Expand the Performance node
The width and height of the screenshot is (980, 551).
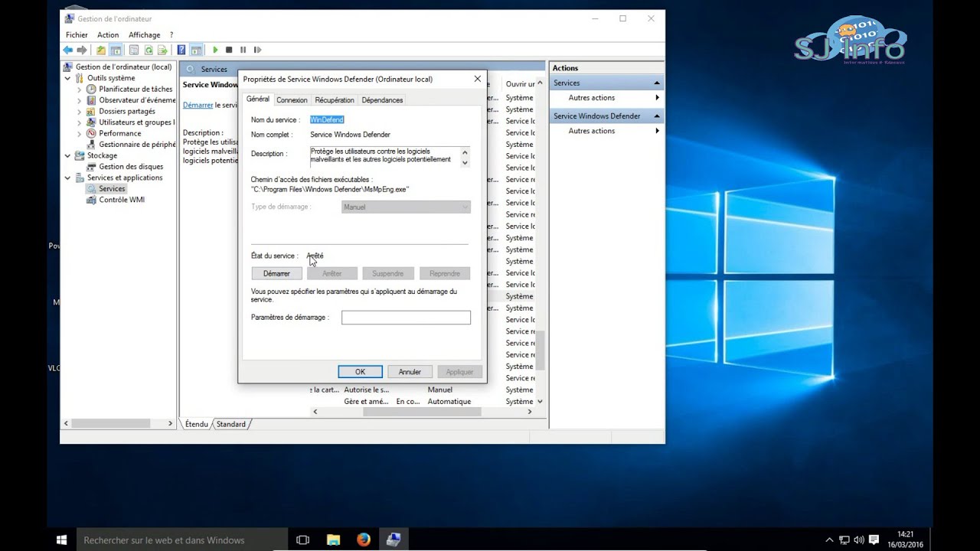point(79,133)
